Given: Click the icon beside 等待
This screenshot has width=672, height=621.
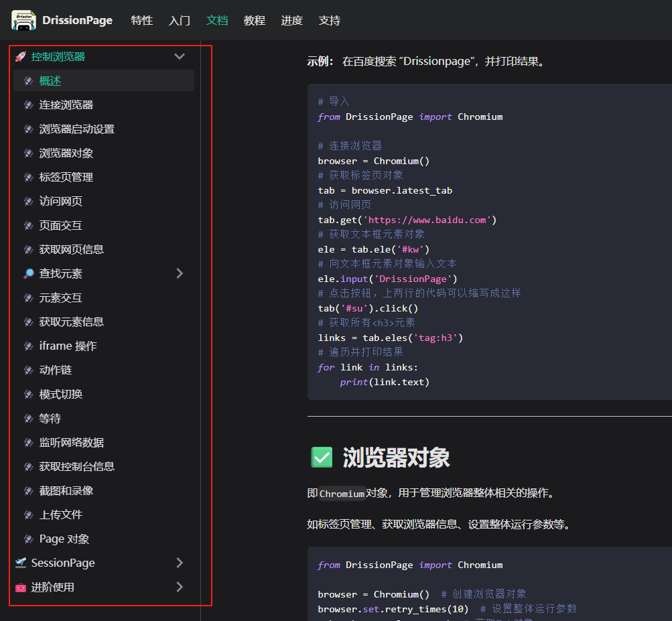Looking at the screenshot, I should [x=29, y=418].
